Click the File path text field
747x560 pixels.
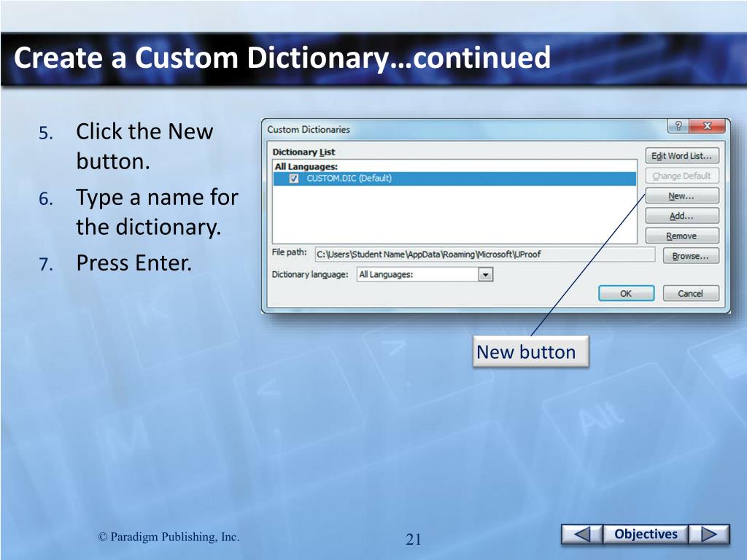(484, 254)
